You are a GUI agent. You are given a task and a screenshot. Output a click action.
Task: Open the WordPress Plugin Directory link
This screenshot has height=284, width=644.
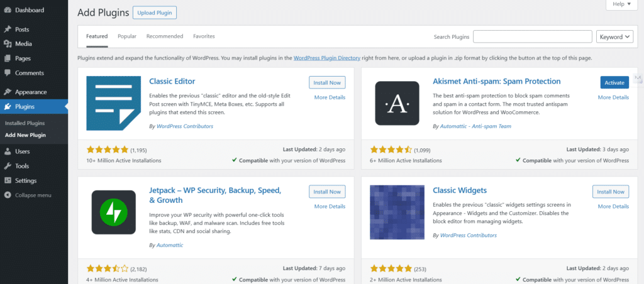tap(327, 58)
